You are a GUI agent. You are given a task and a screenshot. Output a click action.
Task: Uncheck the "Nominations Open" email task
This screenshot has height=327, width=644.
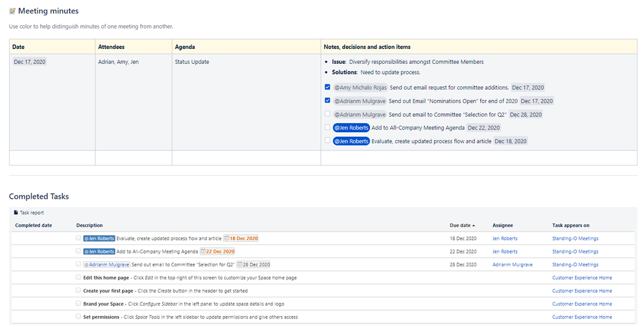pos(327,101)
